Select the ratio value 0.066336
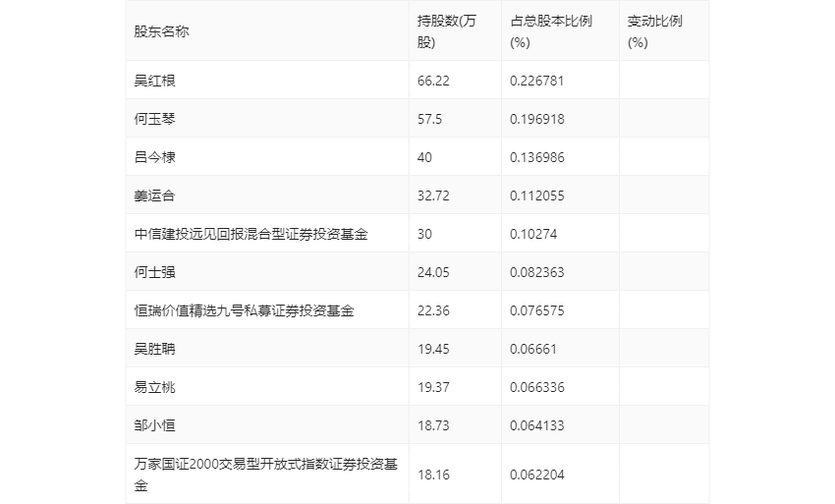This screenshot has height=504, width=835. [536, 387]
